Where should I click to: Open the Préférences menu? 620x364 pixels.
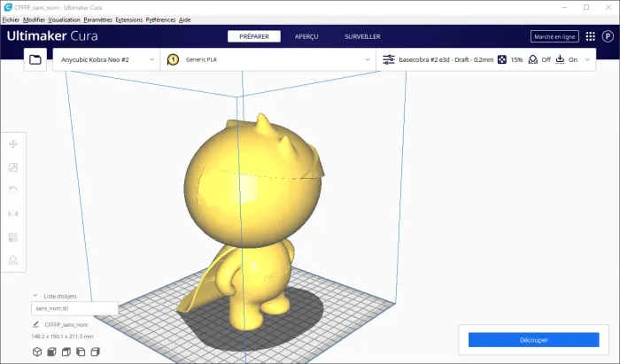pyautogui.click(x=160, y=19)
